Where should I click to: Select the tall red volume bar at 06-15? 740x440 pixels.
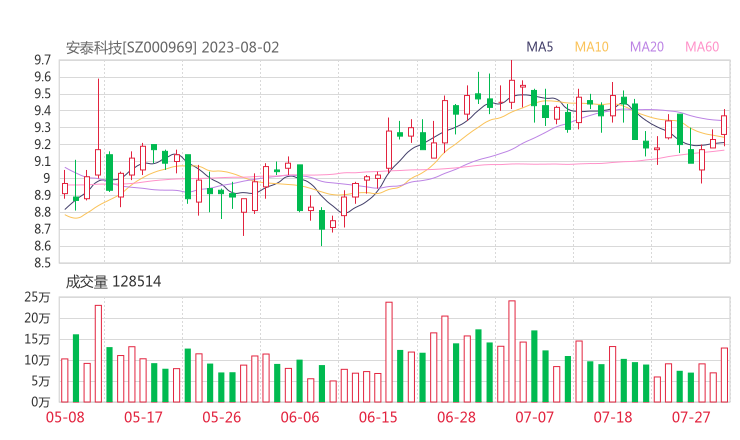pyautogui.click(x=389, y=352)
